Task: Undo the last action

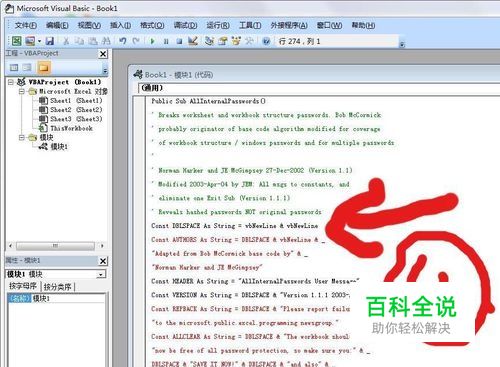Action: point(123,41)
